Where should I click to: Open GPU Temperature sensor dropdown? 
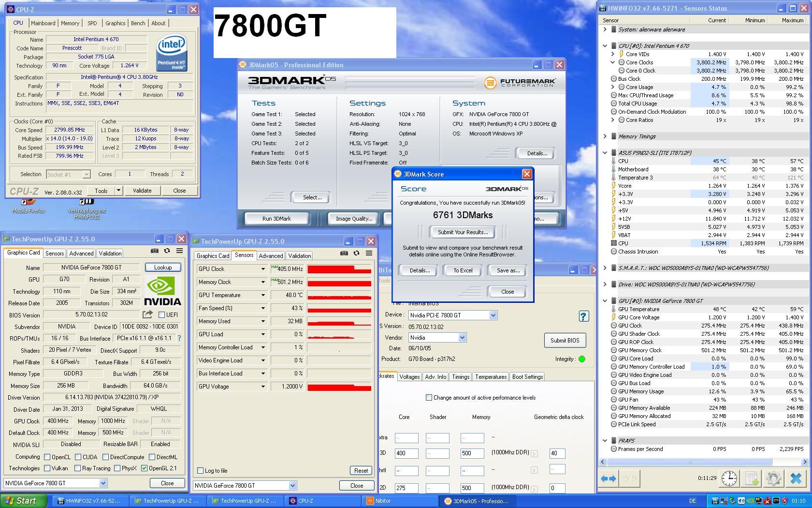click(263, 295)
